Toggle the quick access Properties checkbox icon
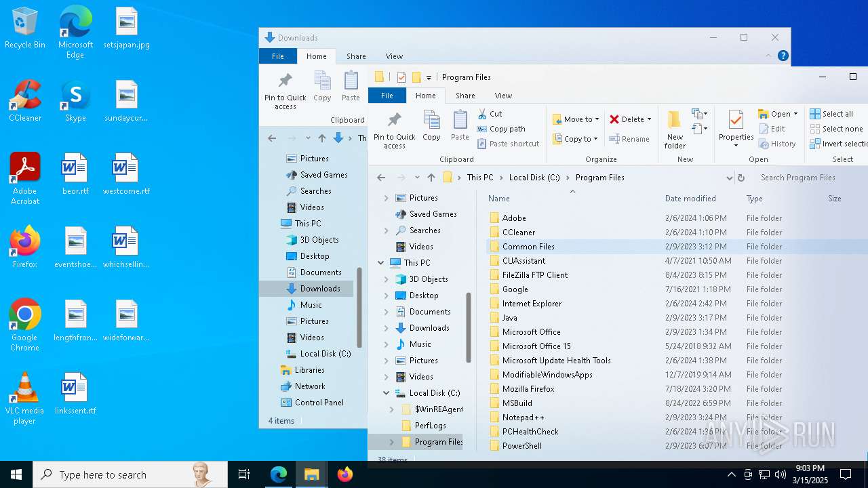Viewport: 868px width, 488px height. click(401, 77)
